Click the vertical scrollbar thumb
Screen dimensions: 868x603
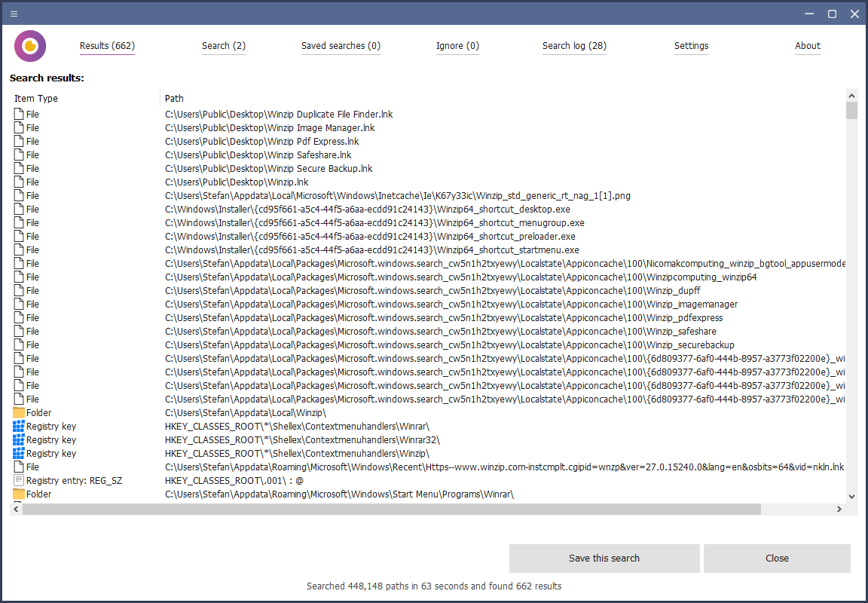[852, 111]
